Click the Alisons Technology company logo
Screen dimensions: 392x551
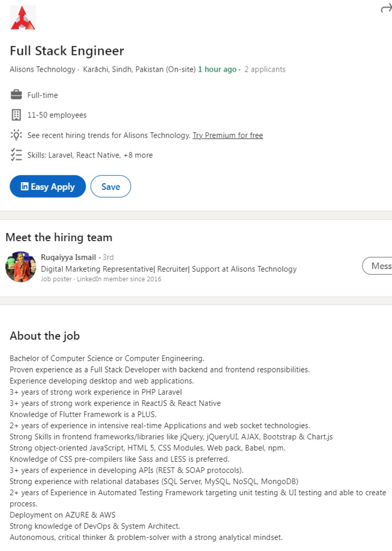23,18
